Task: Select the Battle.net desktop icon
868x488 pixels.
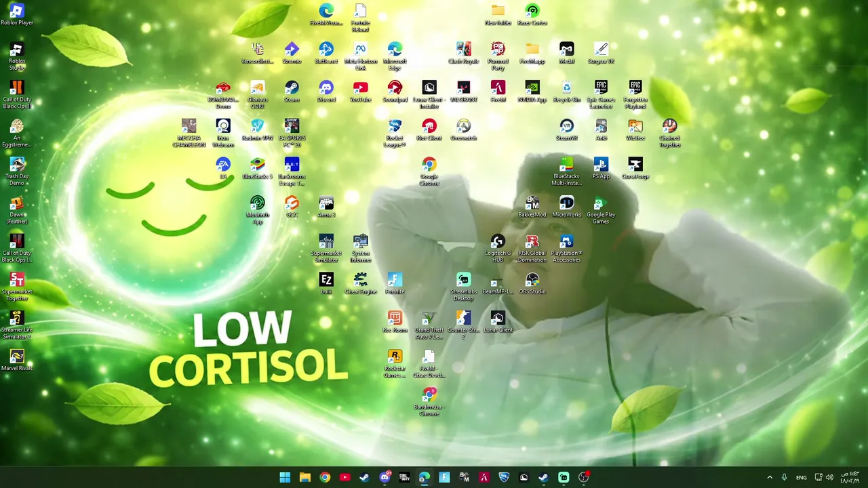Action: (x=326, y=53)
